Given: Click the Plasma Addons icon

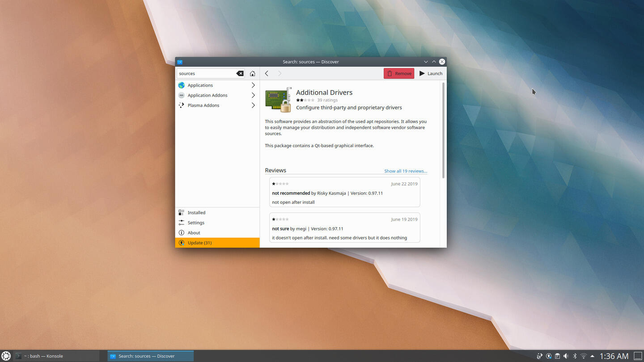Looking at the screenshot, I should 181,105.
